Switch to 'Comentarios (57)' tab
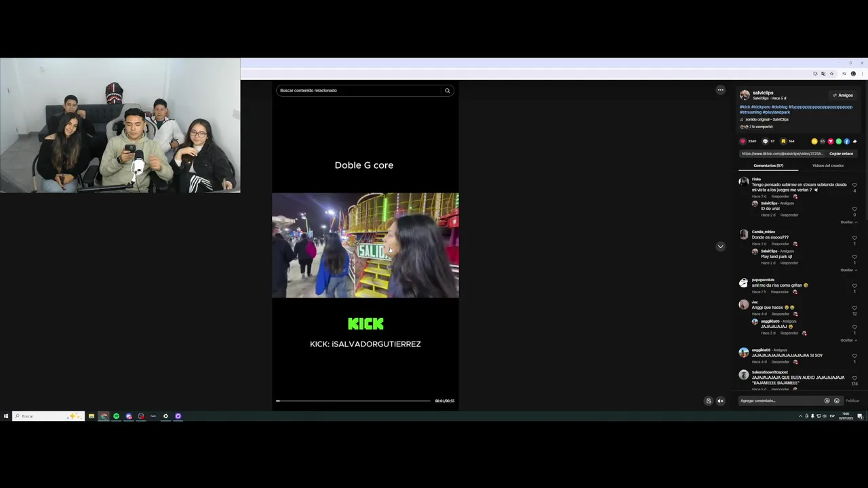 tap(768, 166)
